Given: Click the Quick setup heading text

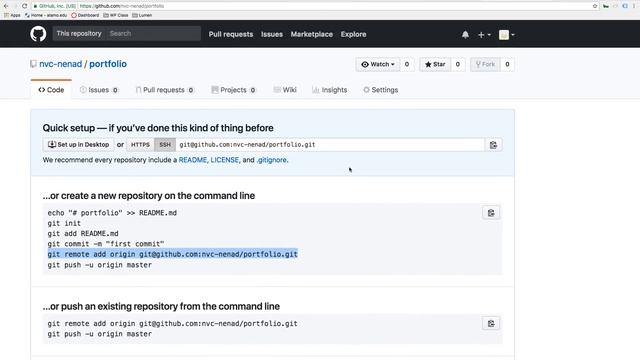Looking at the screenshot, I should [x=158, y=128].
